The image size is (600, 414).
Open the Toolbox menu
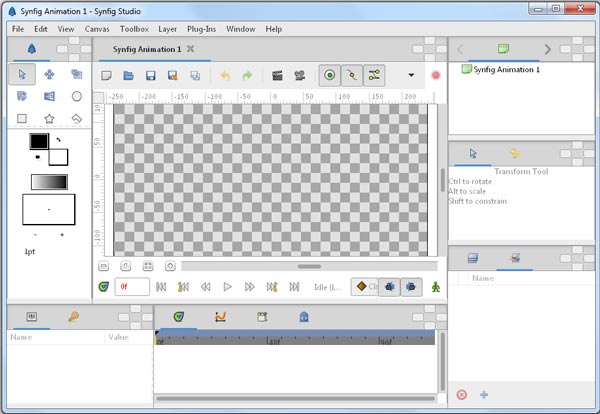[x=134, y=29]
